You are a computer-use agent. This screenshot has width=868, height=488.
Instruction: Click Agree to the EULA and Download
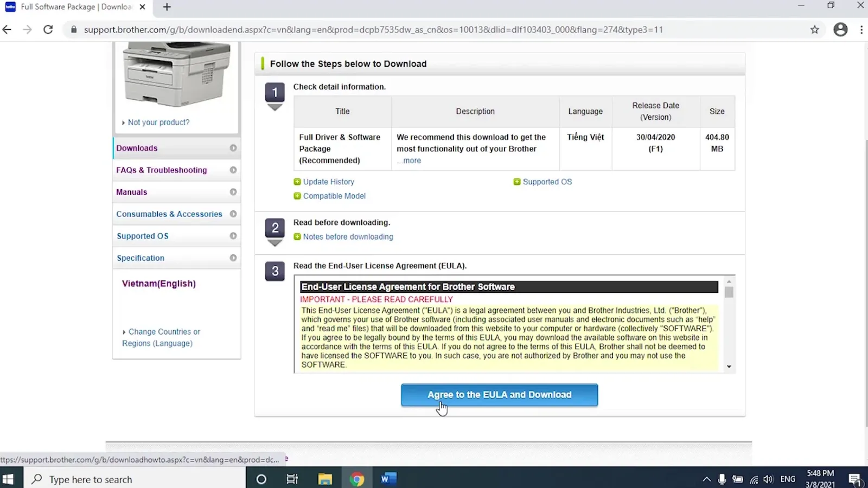click(499, 395)
